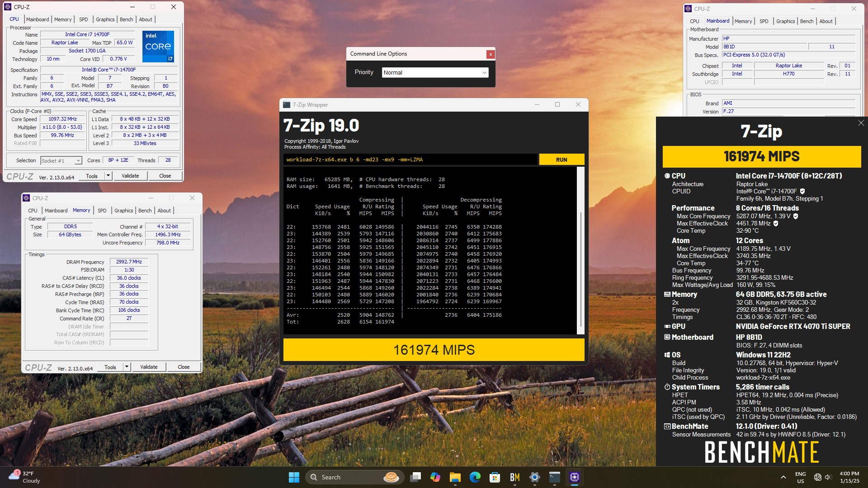Click Tools in the CPU tab CPU-Z window
Viewport: 868px width, 488px height.
click(92, 176)
